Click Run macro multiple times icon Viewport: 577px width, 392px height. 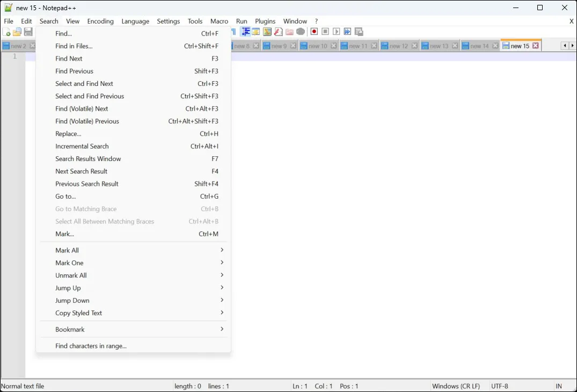click(347, 32)
